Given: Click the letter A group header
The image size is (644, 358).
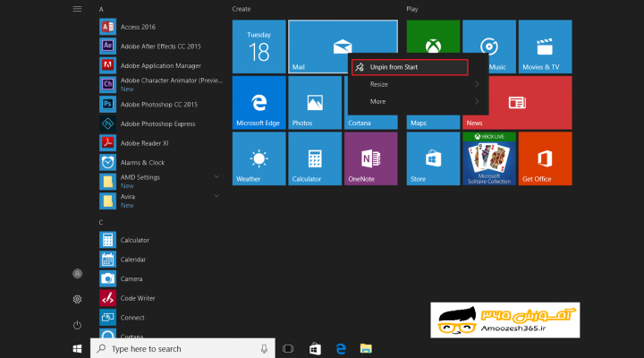Looking at the screenshot, I should point(101,9).
